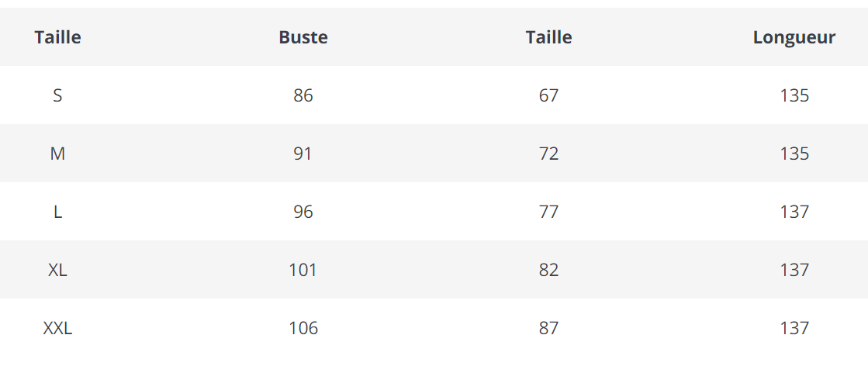This screenshot has height=366, width=868.
Task: Click the bust value 96
Action: 303,212
